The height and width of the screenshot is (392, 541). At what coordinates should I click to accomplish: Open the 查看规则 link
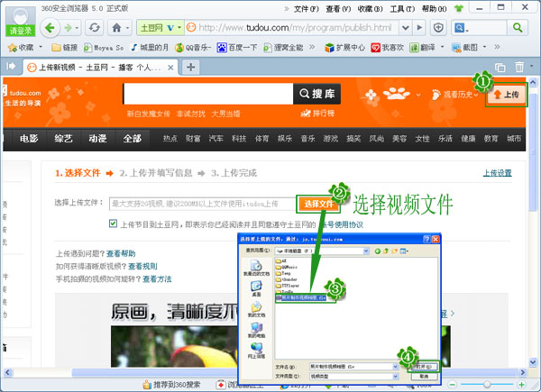[142, 266]
